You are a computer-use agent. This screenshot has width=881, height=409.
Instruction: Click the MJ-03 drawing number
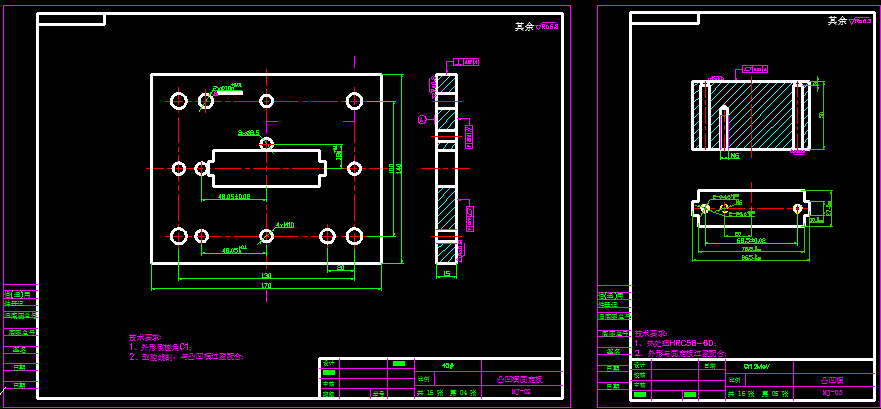click(x=832, y=392)
